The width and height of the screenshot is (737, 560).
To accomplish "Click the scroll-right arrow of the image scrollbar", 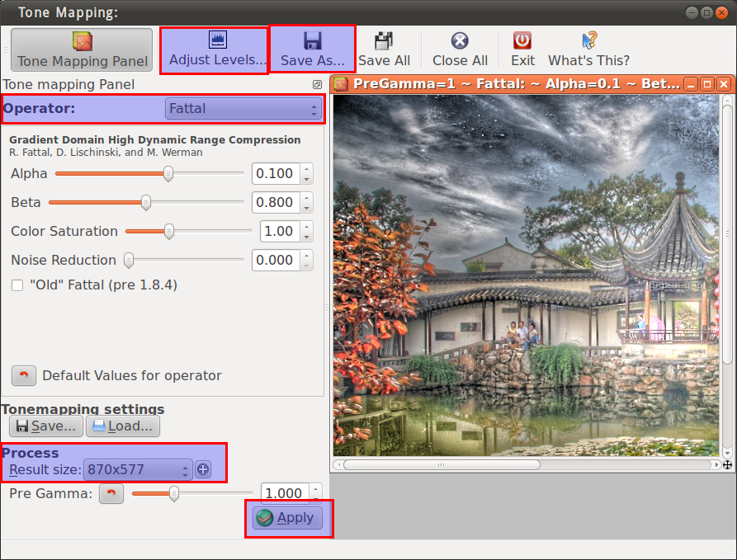I will tap(716, 464).
